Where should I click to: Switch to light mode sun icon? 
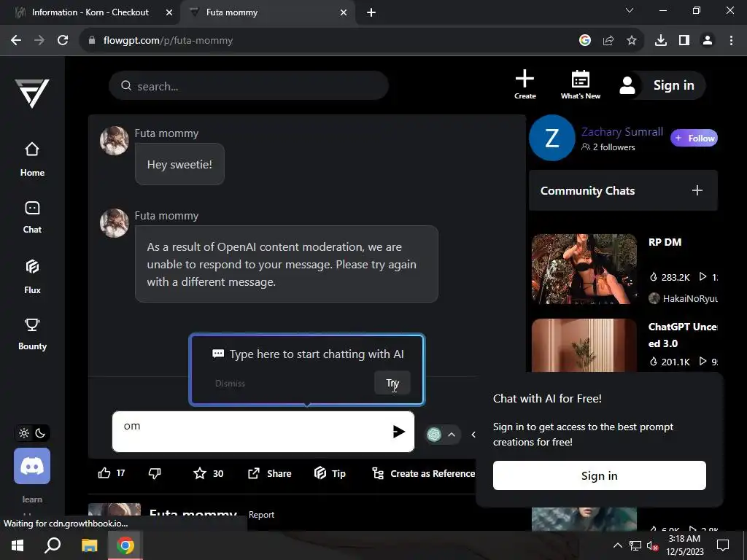click(x=24, y=433)
